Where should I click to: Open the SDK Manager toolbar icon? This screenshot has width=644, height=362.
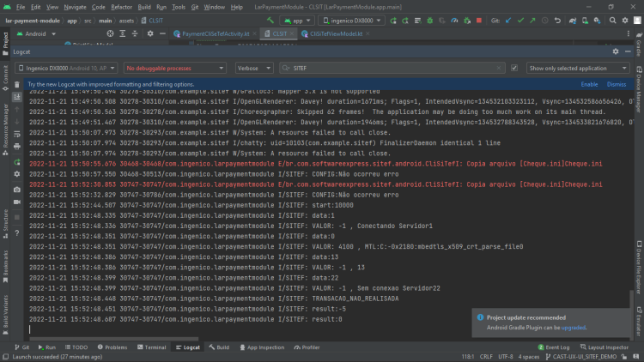[x=597, y=21]
